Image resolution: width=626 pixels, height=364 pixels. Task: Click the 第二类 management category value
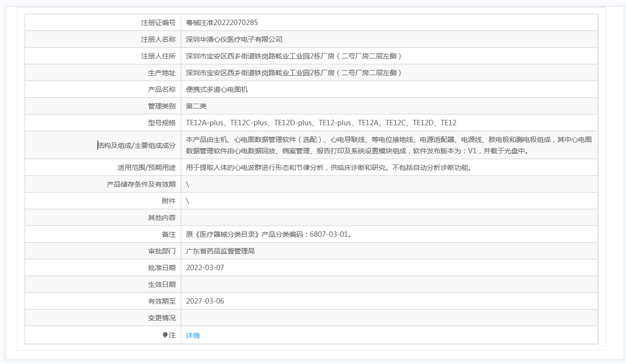[196, 106]
